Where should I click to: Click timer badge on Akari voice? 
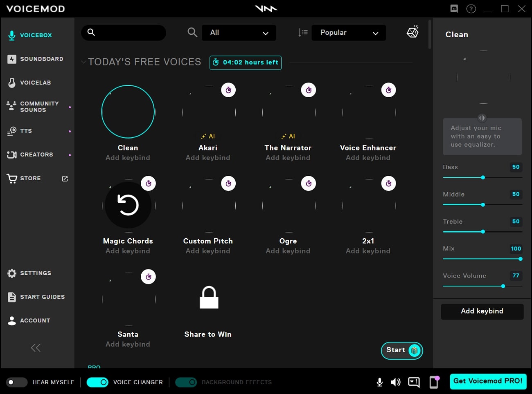pyautogui.click(x=228, y=90)
